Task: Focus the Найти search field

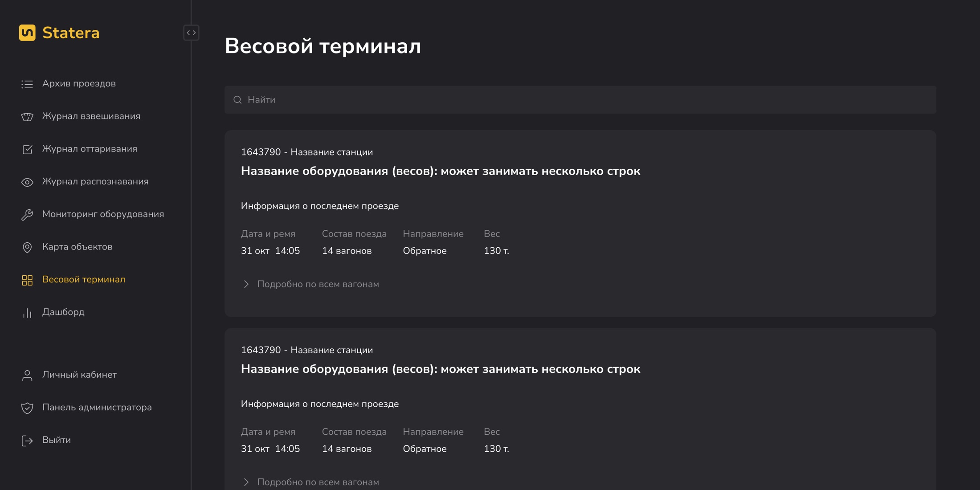Action: [580, 100]
